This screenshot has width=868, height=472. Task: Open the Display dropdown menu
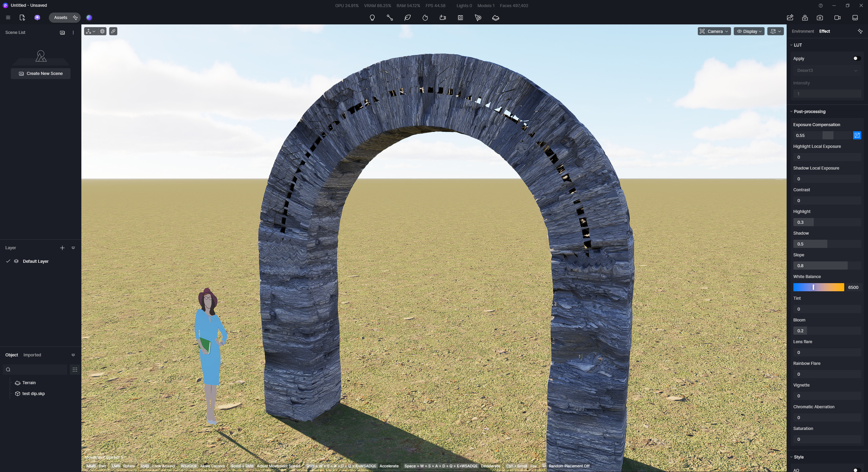coord(749,31)
